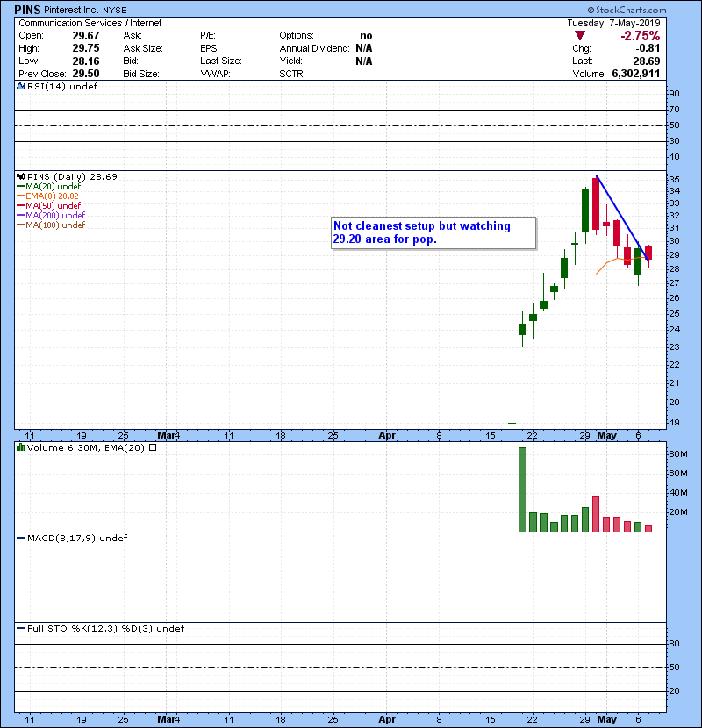Click the red down-triangle change indicator
This screenshot has width=702, height=728.
580,36
